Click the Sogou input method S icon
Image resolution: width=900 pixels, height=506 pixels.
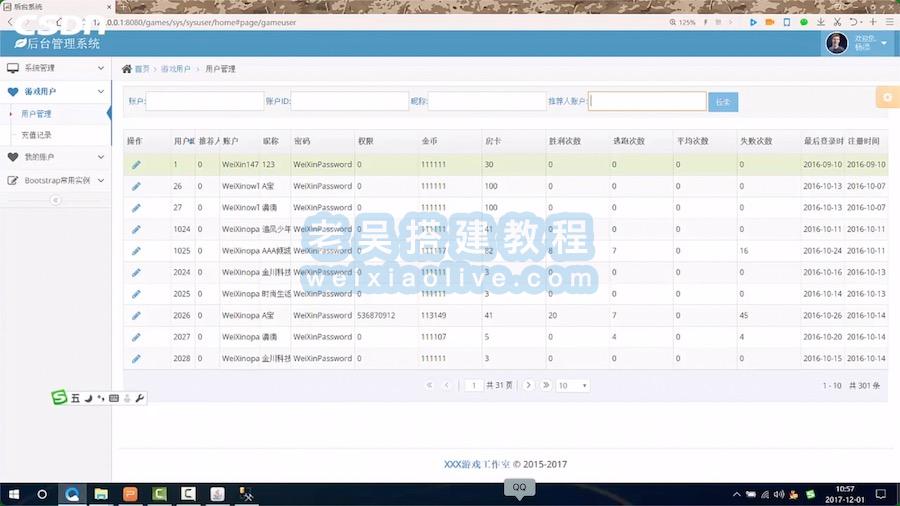pyautogui.click(x=59, y=397)
